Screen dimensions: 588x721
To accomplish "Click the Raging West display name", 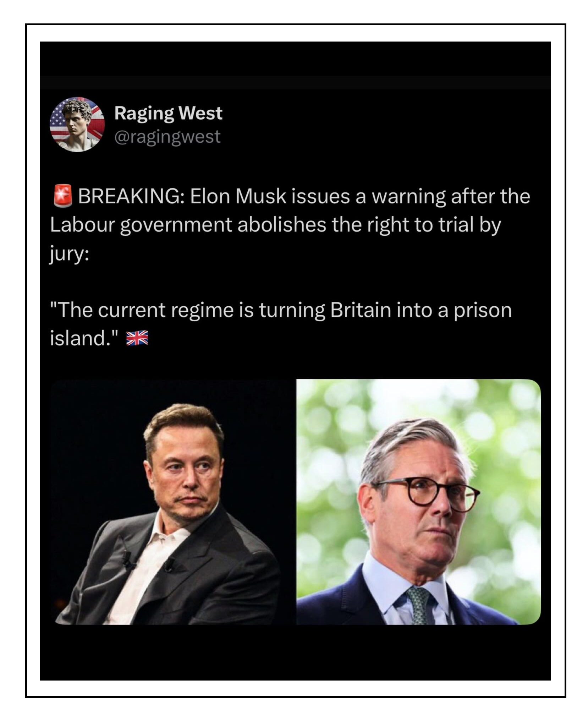I will pyautogui.click(x=168, y=113).
